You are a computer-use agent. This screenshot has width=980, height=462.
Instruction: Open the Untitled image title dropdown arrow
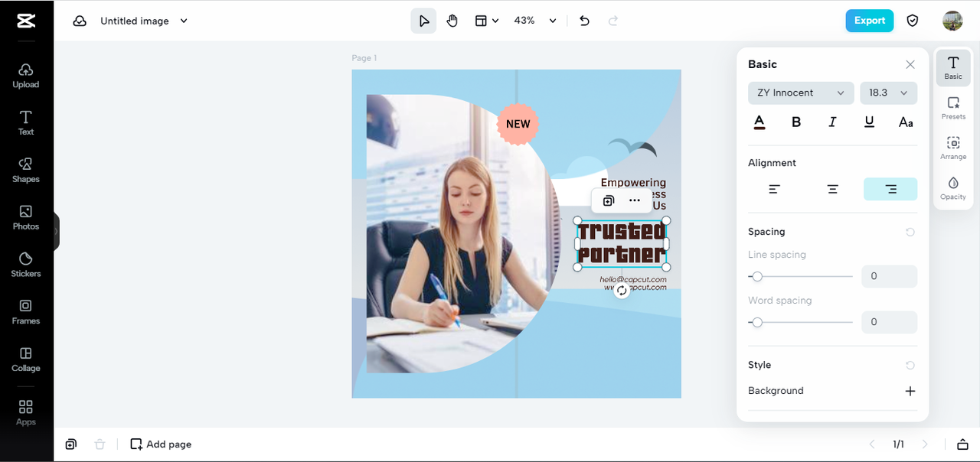pyautogui.click(x=184, y=21)
